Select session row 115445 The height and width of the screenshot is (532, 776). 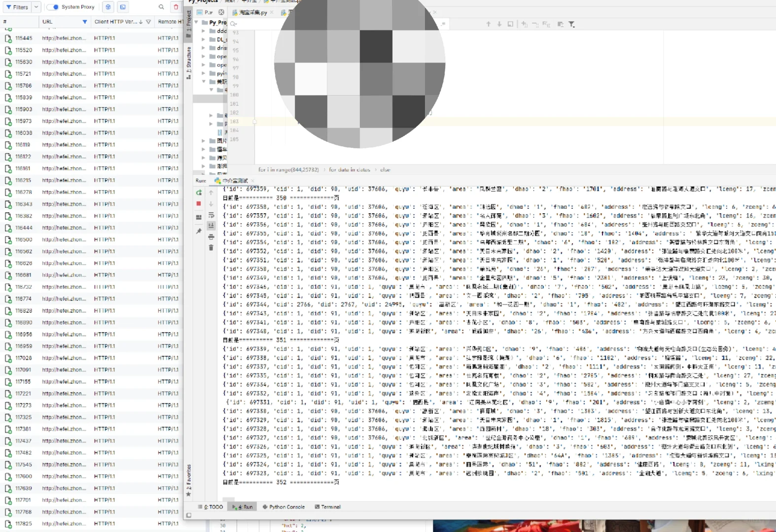coord(91,38)
